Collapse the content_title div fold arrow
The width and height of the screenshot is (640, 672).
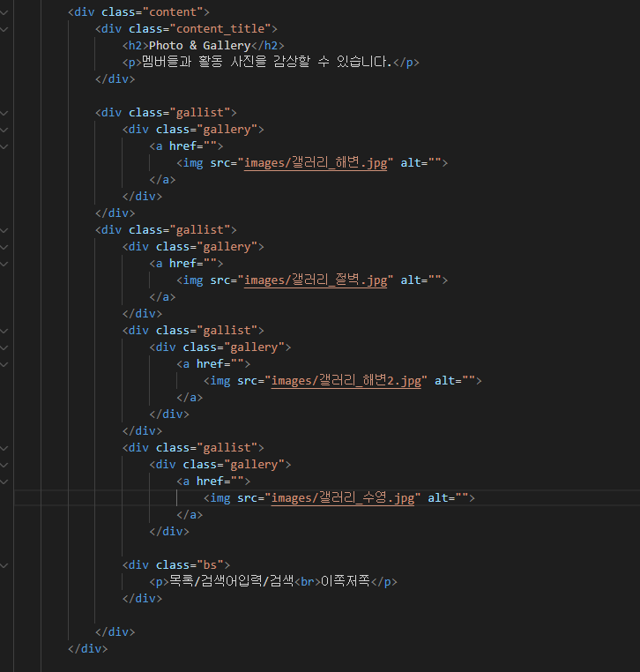tap(4, 29)
